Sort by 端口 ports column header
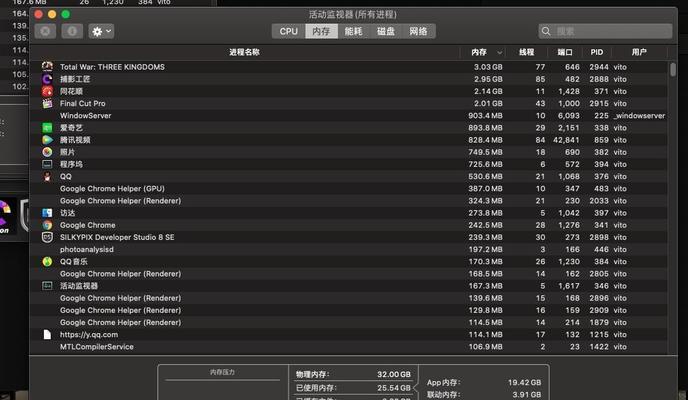Viewport: 688px width, 400px height. 565,52
